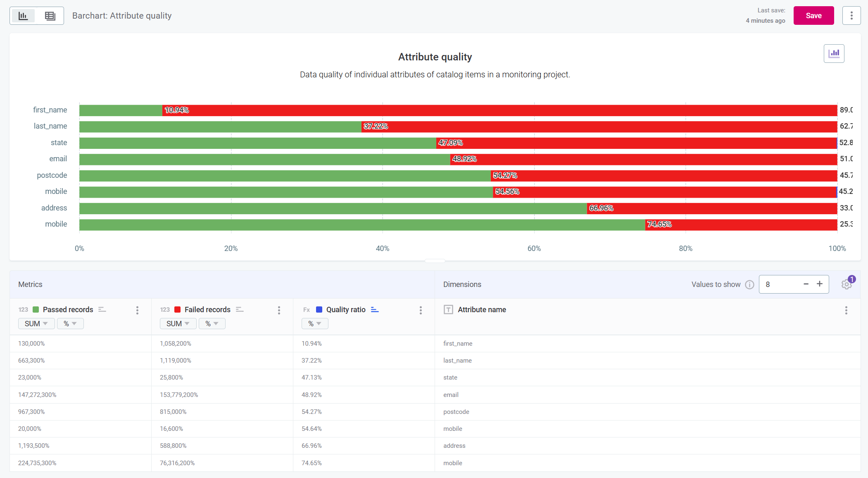Image resolution: width=868 pixels, height=478 pixels.
Task: Click the green color swatch beside Passed records
Action: coord(36,309)
